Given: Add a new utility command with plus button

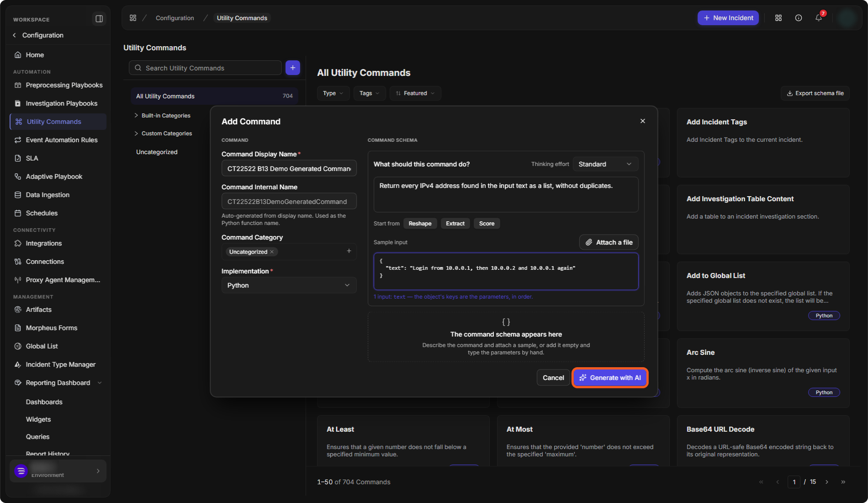Looking at the screenshot, I should [293, 68].
